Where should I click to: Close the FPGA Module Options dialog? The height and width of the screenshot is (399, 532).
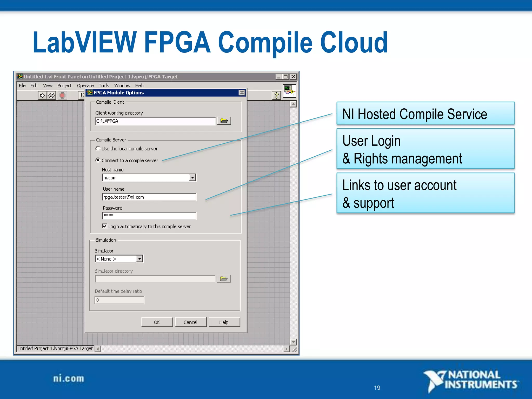pyautogui.click(x=242, y=92)
